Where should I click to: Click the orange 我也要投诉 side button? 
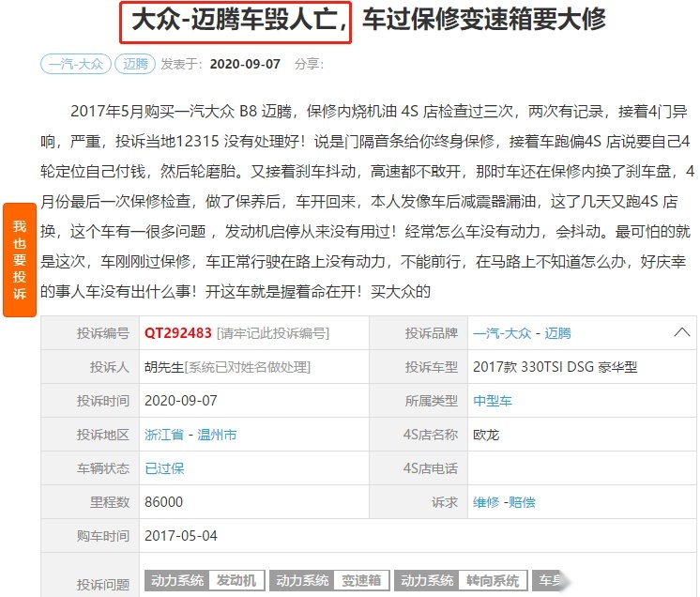pos(20,260)
